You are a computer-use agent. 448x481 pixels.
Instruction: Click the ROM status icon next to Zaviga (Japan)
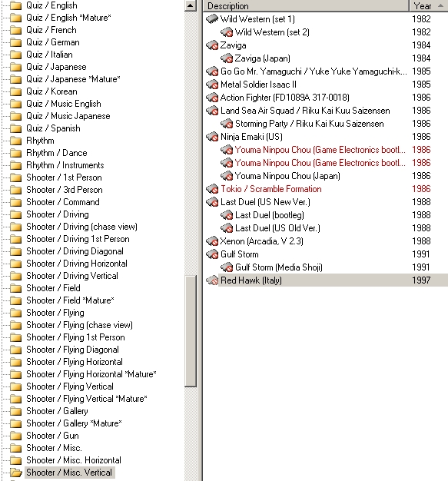click(x=227, y=58)
